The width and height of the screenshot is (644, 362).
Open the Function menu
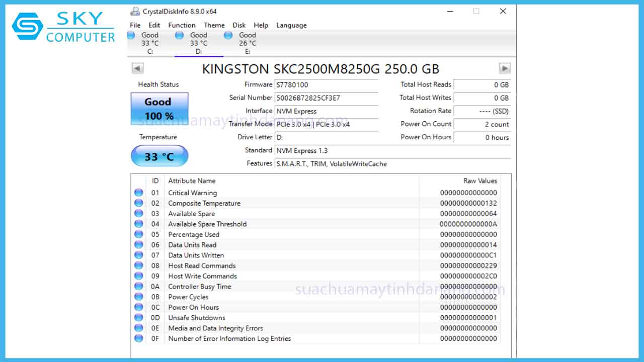[182, 25]
